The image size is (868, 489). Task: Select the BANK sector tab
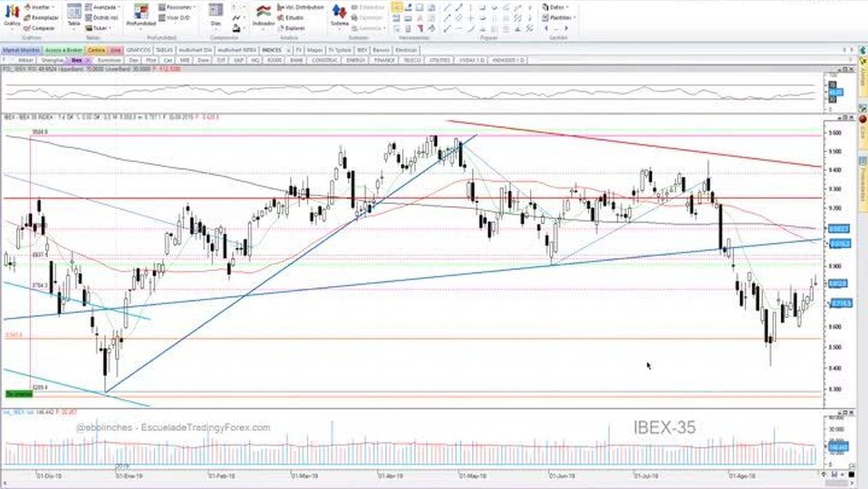[296, 60]
